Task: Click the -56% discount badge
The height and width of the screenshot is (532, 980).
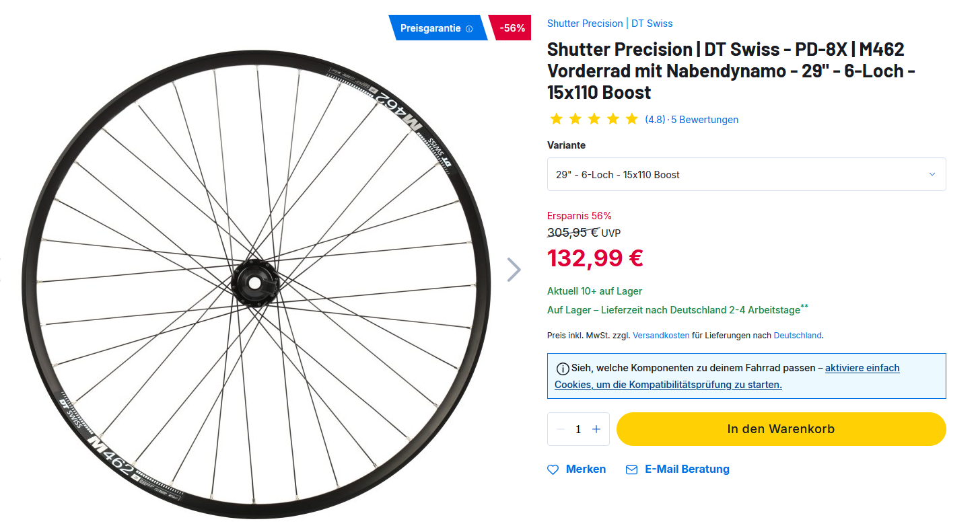Action: [512, 28]
